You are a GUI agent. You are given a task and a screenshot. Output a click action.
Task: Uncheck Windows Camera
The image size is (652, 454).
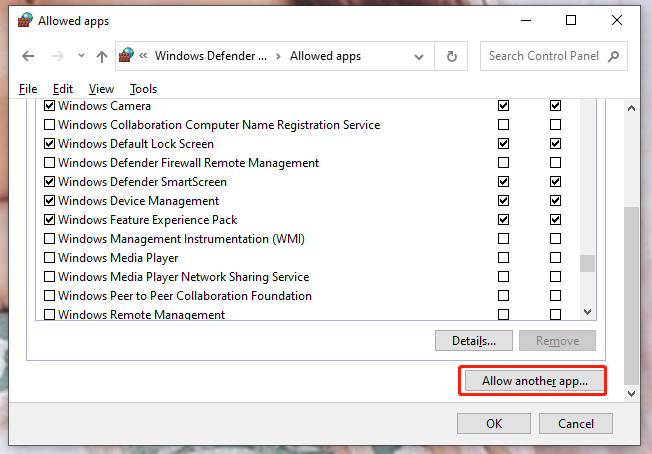tap(49, 106)
